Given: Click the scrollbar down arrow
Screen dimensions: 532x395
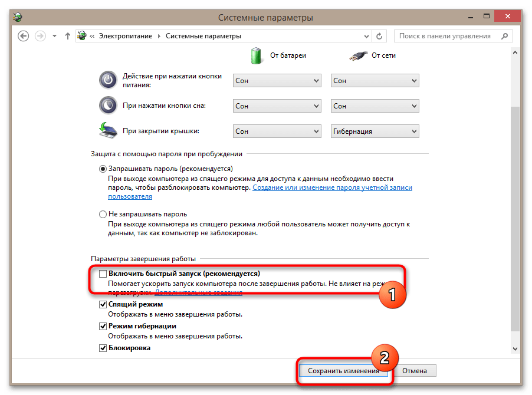Looking at the screenshot, I should [515, 348].
